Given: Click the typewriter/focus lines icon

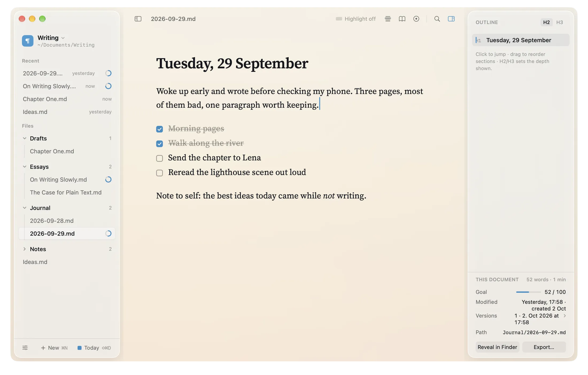Looking at the screenshot, I should pos(388,19).
